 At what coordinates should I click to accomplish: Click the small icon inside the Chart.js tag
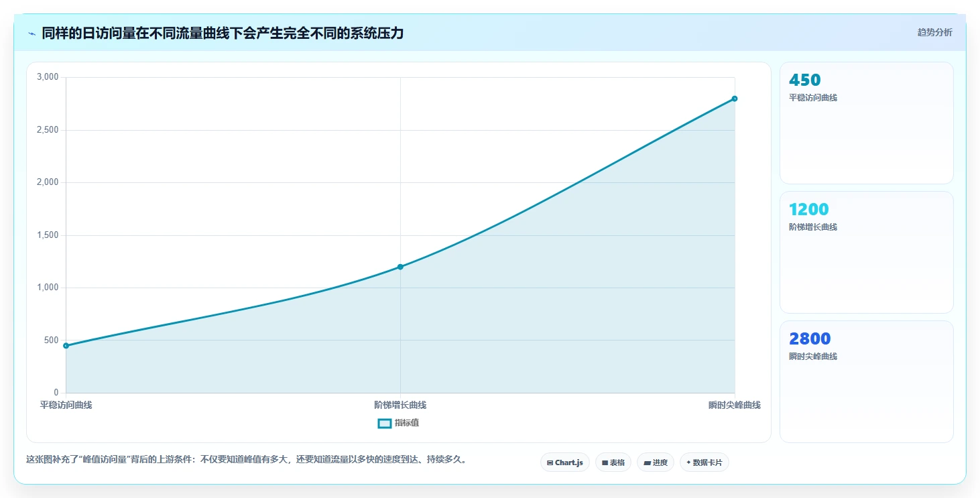(550, 462)
